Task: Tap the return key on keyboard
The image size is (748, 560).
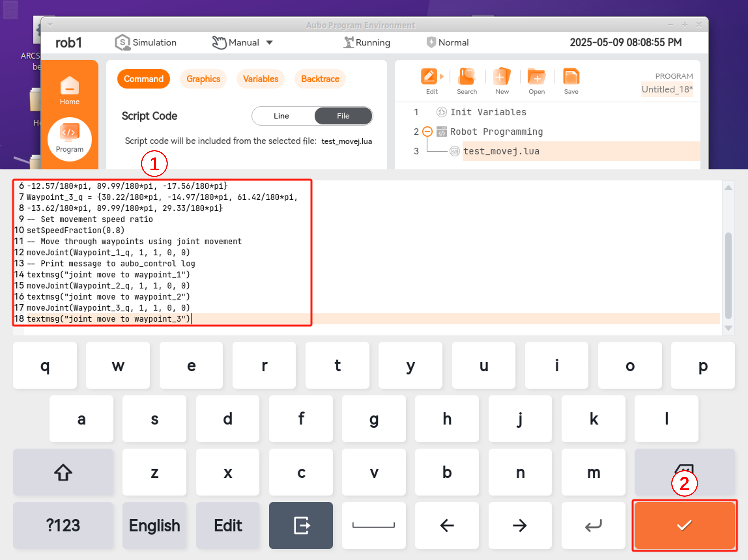Action: (x=593, y=525)
